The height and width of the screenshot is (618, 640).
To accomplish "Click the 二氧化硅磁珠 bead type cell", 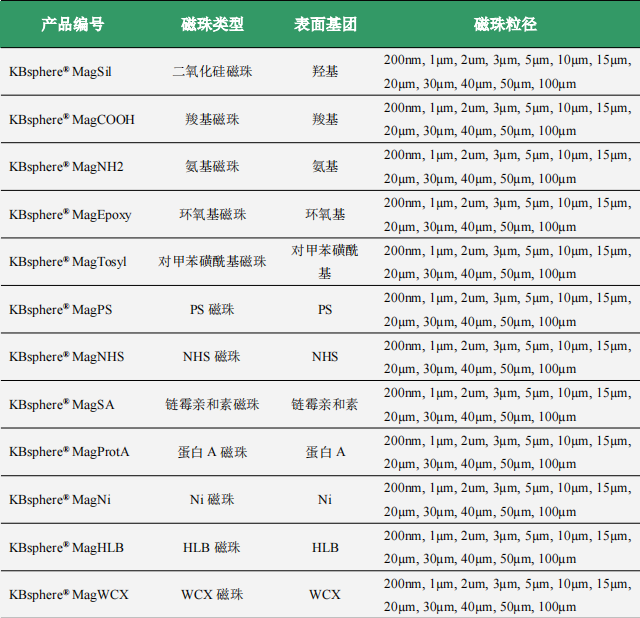I will tap(212, 71).
